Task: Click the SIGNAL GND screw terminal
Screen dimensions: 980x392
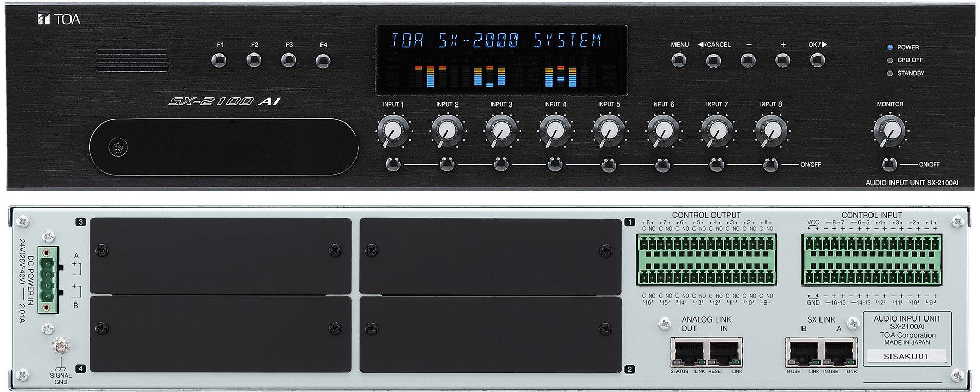Action: [x=61, y=346]
